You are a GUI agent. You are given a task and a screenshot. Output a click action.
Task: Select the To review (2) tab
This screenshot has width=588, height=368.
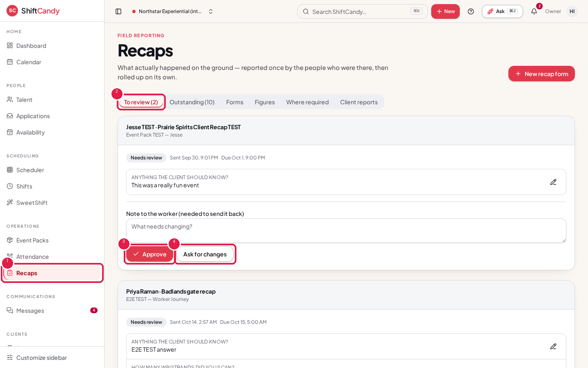(x=141, y=102)
